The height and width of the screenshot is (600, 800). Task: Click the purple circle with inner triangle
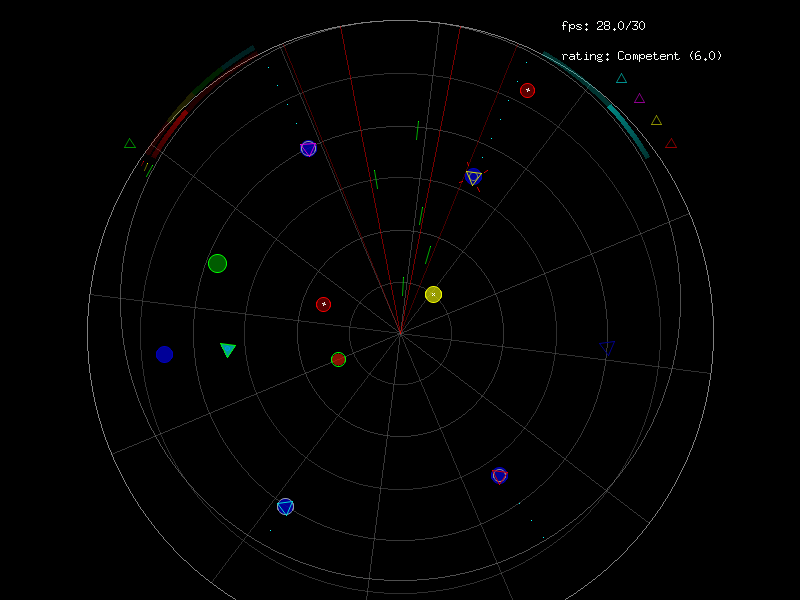point(308,148)
